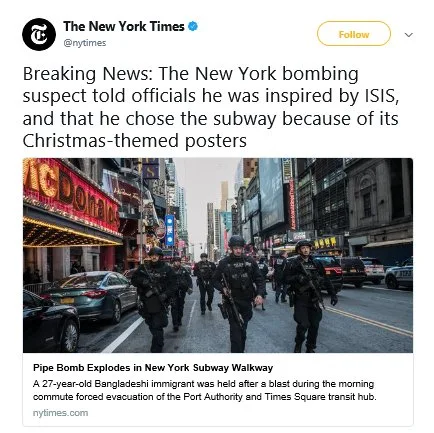
Task: Open The New York Times display name
Action: (124, 26)
